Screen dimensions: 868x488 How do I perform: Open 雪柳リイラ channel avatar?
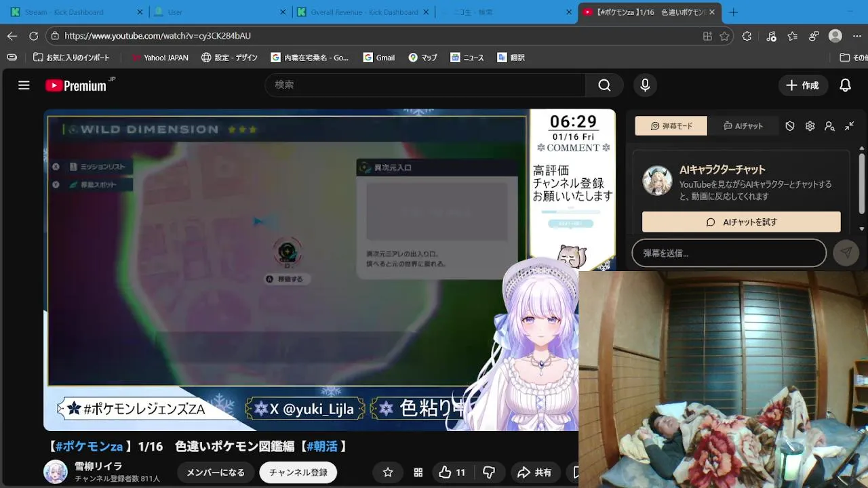point(56,472)
